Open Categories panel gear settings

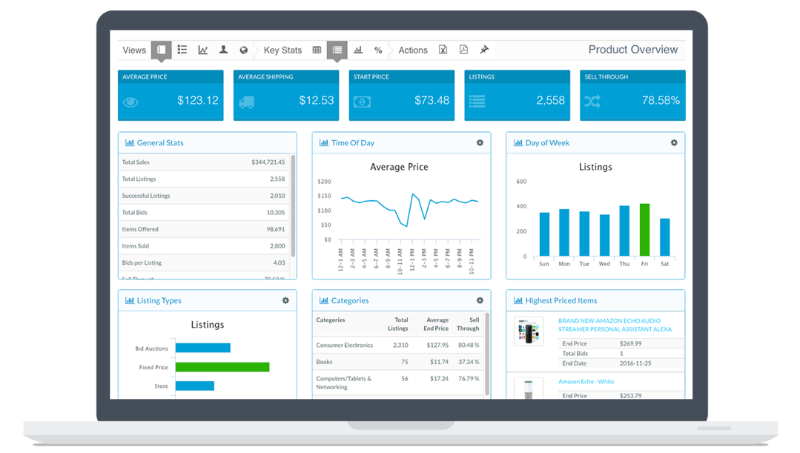pyautogui.click(x=480, y=300)
